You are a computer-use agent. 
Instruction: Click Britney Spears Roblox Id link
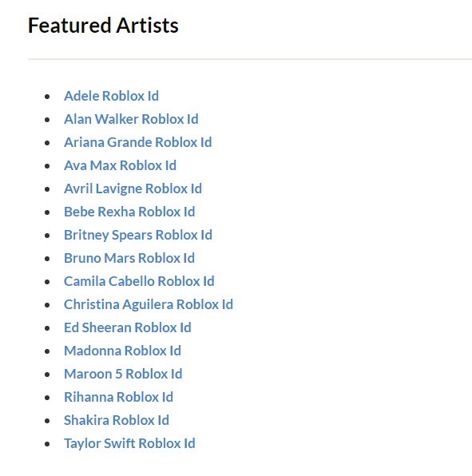coord(138,235)
